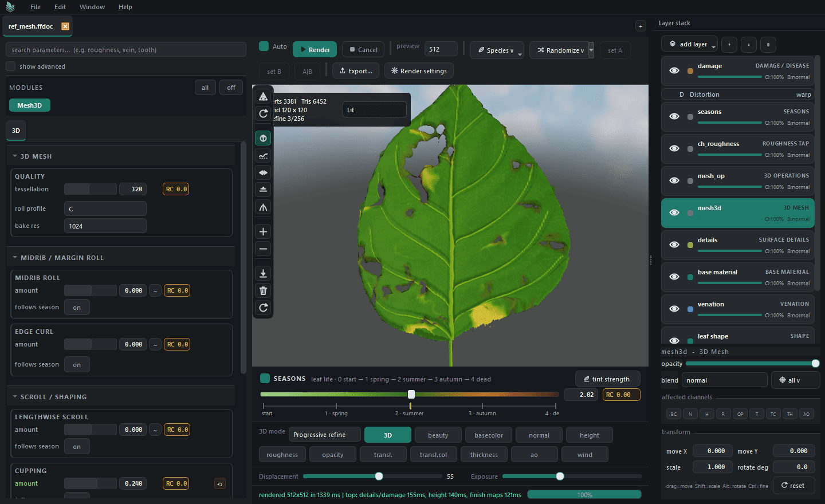Open the File menu
825x504 pixels.
tap(36, 7)
